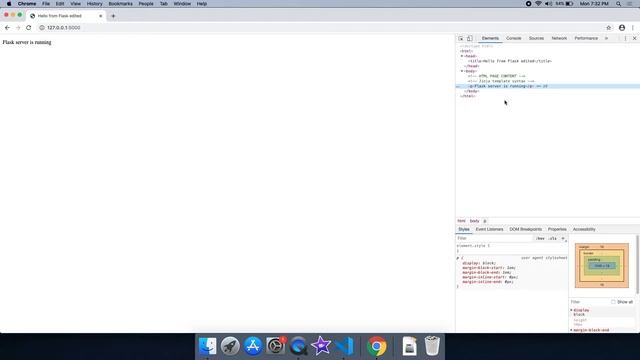Open the DOM Breakpoints pane tab
Viewport: 640px width, 360px height.
[525, 229]
